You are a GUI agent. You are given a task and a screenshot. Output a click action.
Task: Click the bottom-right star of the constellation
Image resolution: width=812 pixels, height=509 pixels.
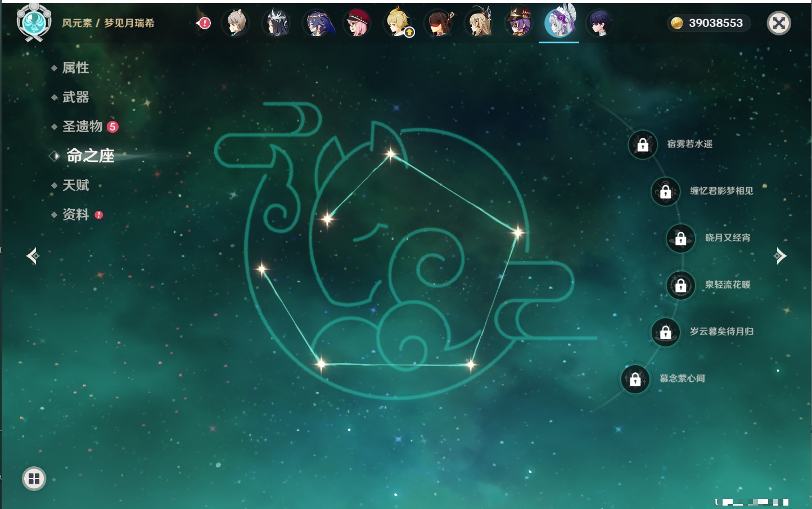471,365
